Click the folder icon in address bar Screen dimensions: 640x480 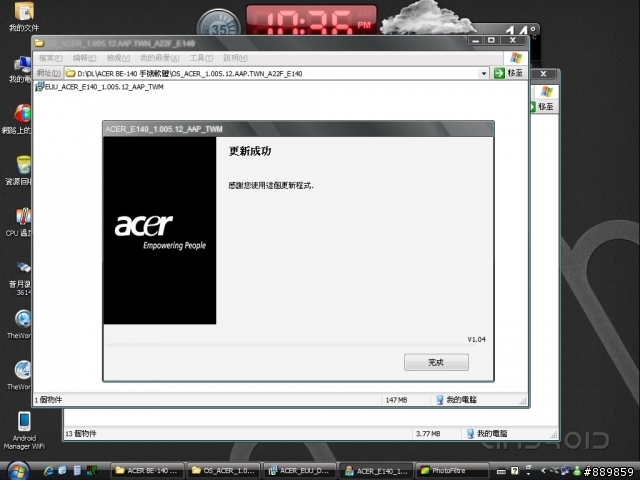[71, 73]
